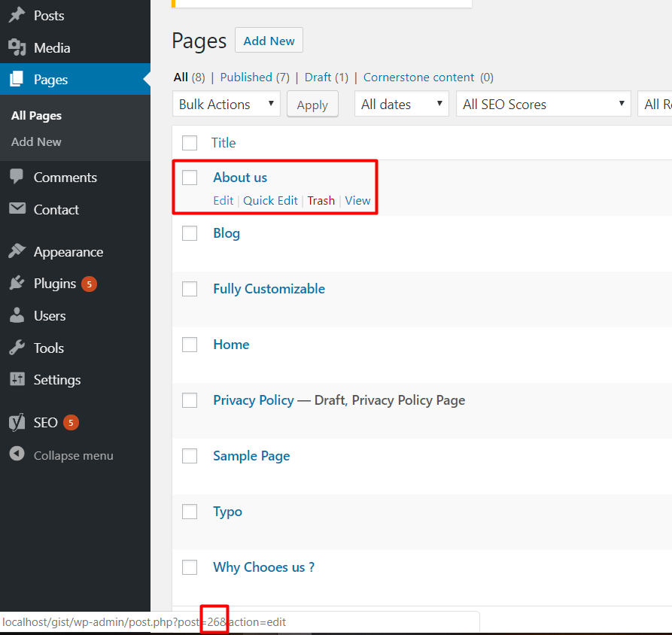Click View link under About us
Viewport: 672px width, 635px height.
[357, 201]
